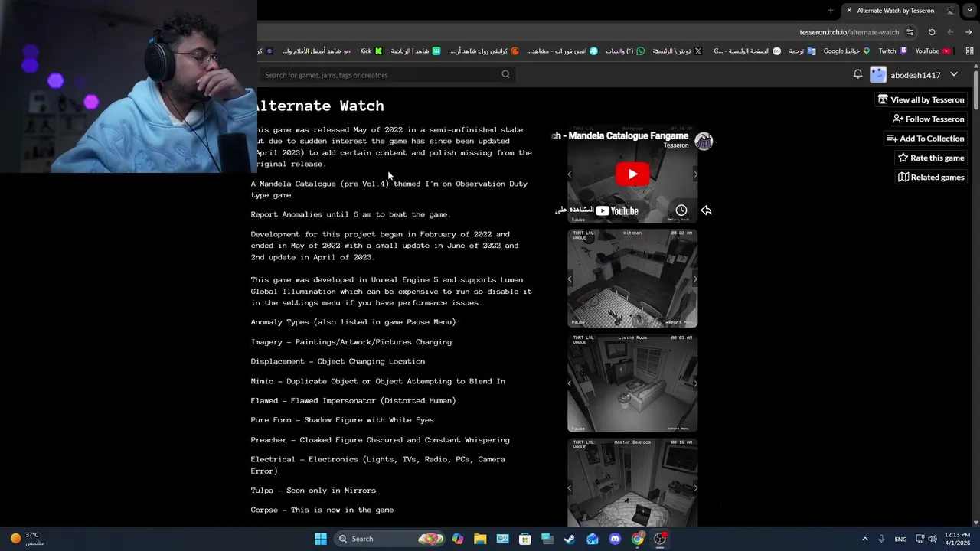Click the share arrow icon on video
The image size is (980, 551).
(x=706, y=210)
